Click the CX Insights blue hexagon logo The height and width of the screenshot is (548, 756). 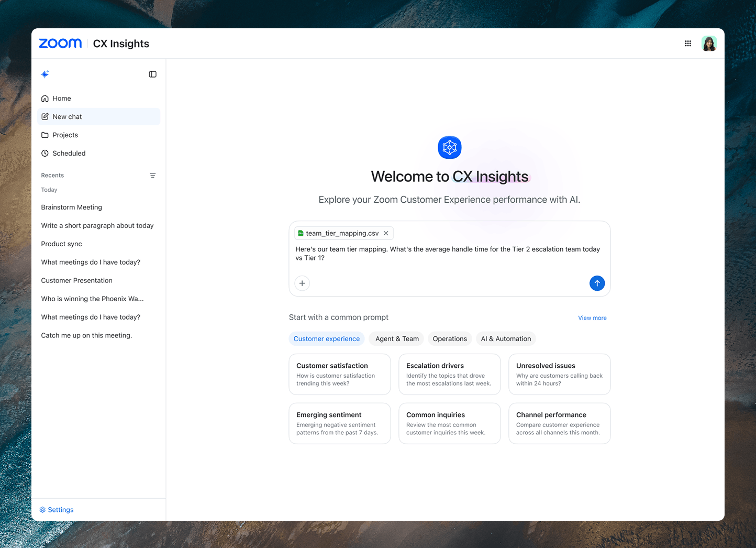(450, 148)
